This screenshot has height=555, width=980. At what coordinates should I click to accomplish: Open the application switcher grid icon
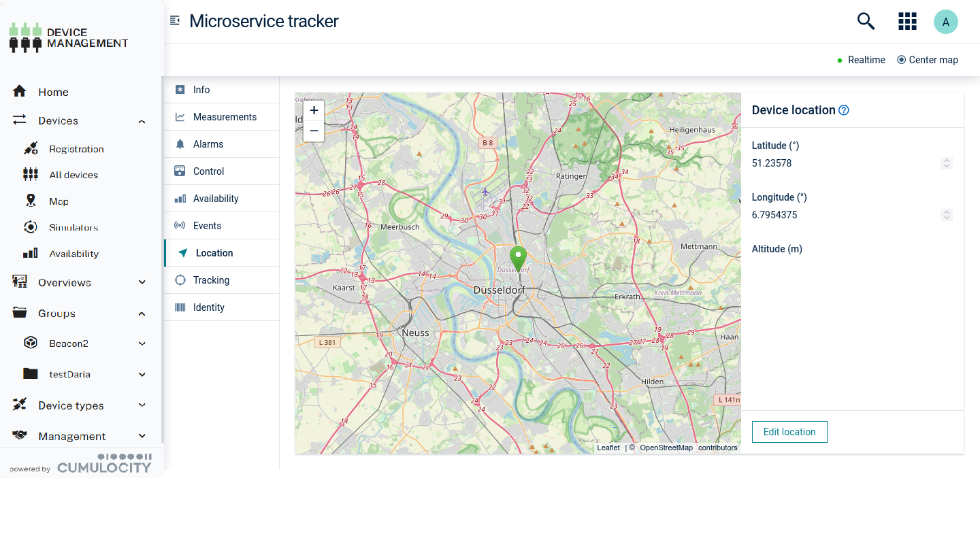[907, 21]
